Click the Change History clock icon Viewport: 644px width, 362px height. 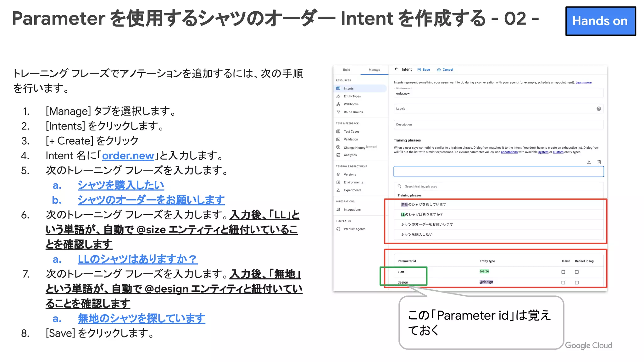338,147
